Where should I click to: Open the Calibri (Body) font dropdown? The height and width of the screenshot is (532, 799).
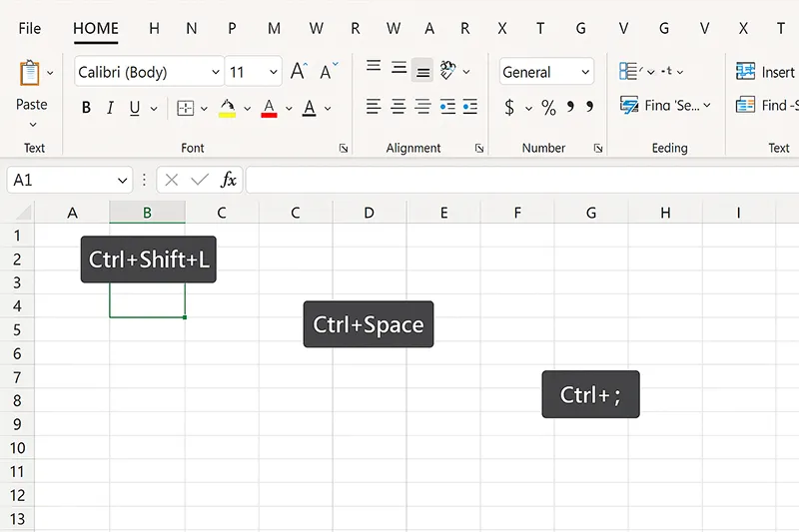click(216, 72)
